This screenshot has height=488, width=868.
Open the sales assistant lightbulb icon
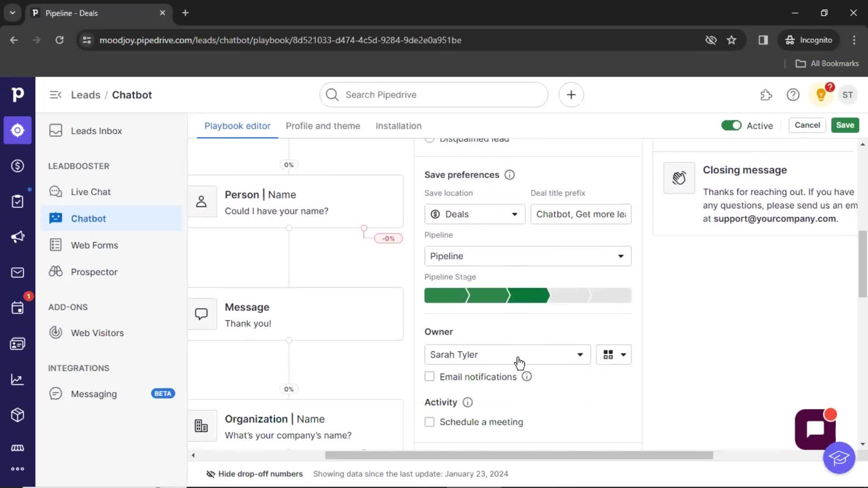pyautogui.click(x=821, y=95)
